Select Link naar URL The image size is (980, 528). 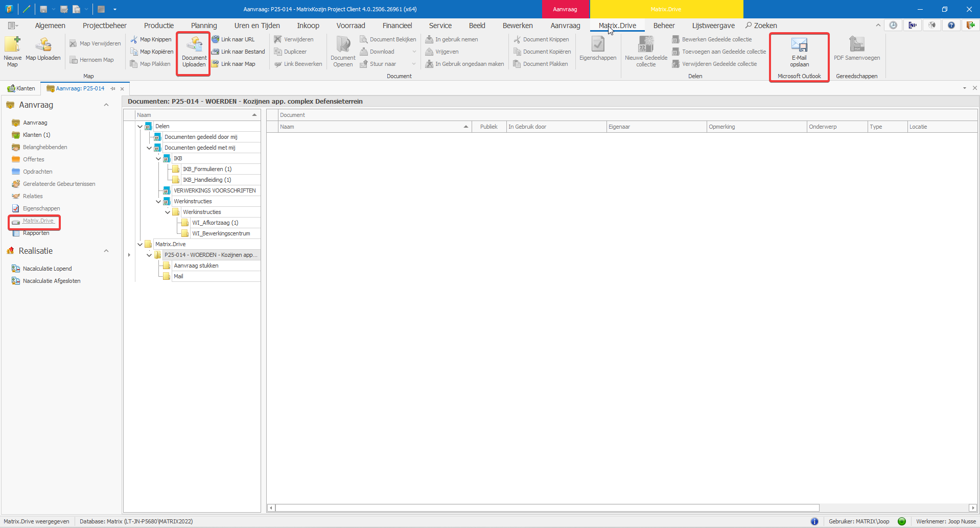pos(233,39)
